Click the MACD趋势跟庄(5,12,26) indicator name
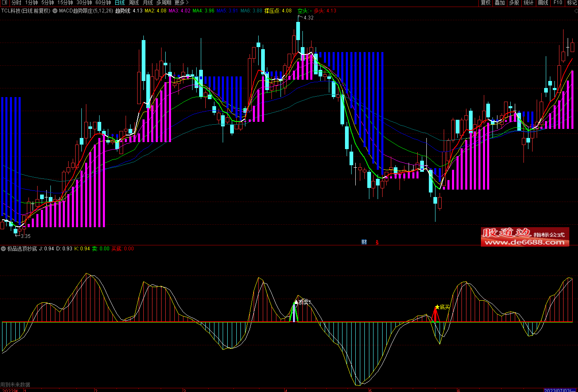This screenshot has height=392, width=578. coord(86,11)
